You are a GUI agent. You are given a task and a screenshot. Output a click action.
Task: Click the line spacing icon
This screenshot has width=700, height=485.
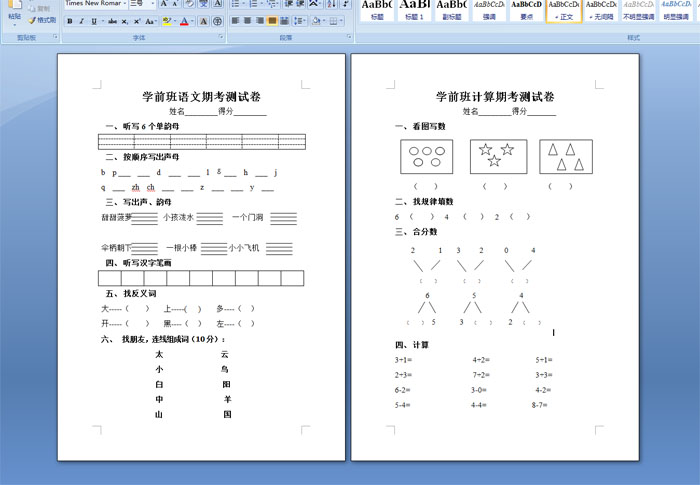(300, 21)
